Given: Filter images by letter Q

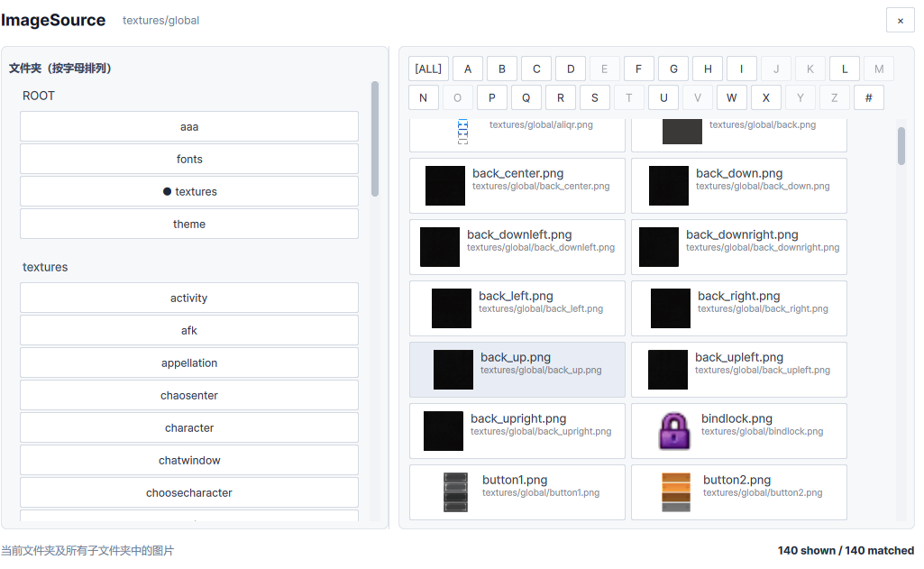Looking at the screenshot, I should 526,98.
